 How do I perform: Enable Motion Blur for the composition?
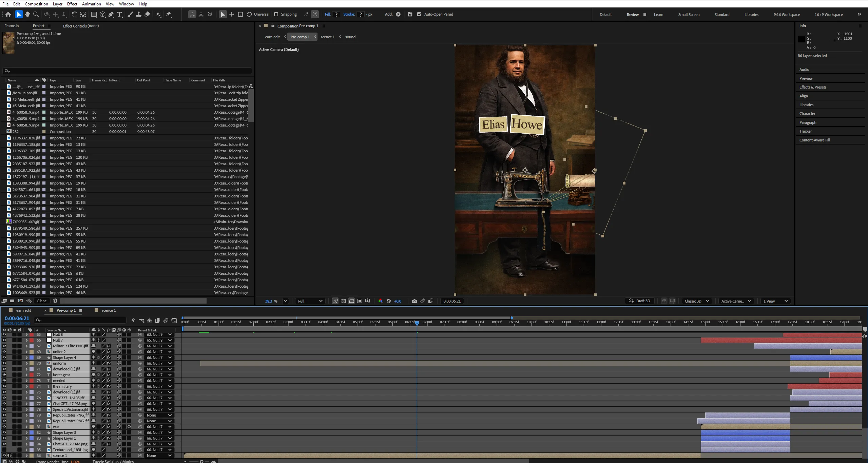tap(166, 321)
